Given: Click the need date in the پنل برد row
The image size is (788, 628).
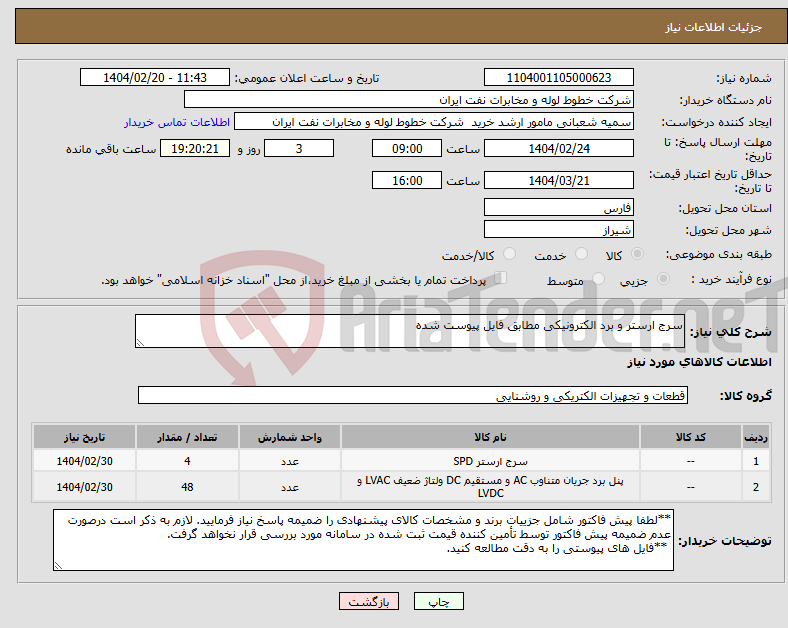Looking at the screenshot, I should click(x=84, y=487).
